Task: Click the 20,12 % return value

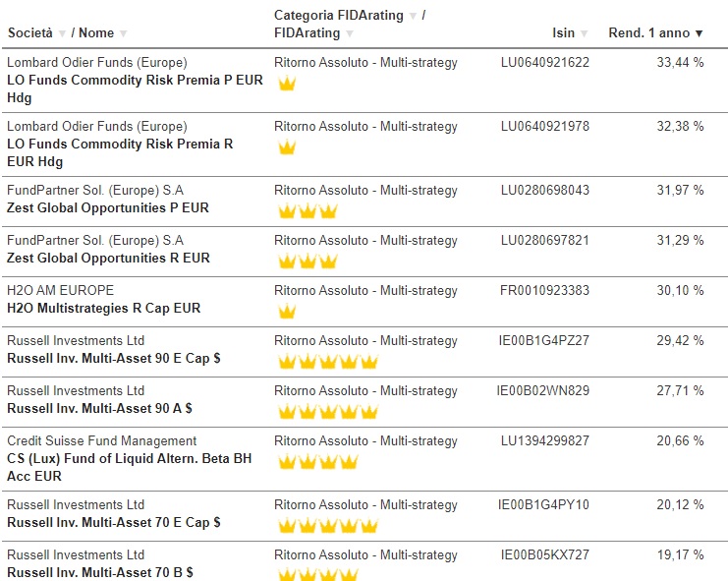Action: click(680, 505)
